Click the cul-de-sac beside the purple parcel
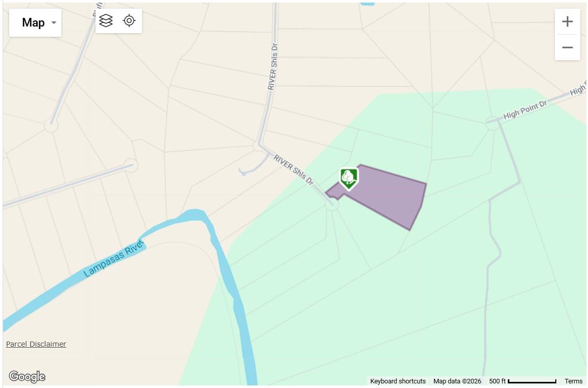This screenshot has height=388, width=588. (332, 205)
